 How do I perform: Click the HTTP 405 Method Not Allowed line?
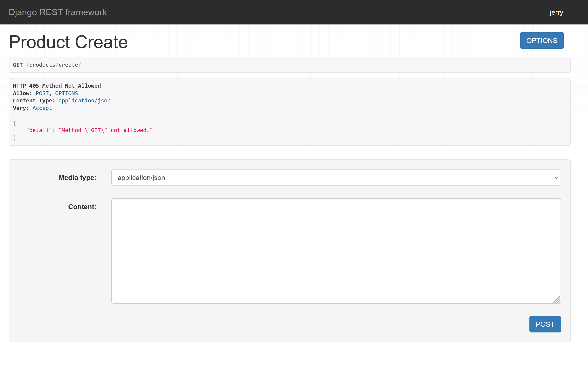(57, 86)
